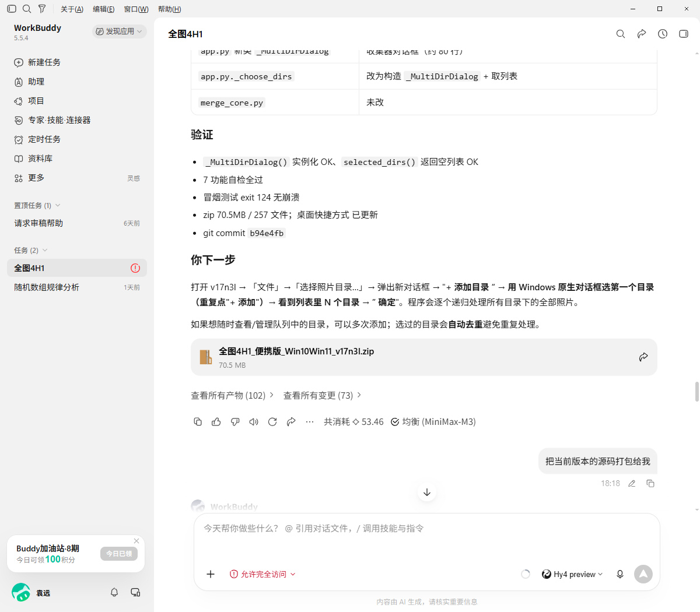The height and width of the screenshot is (612, 700).
Task: Toggle the right side panel icon
Action: [x=684, y=34]
